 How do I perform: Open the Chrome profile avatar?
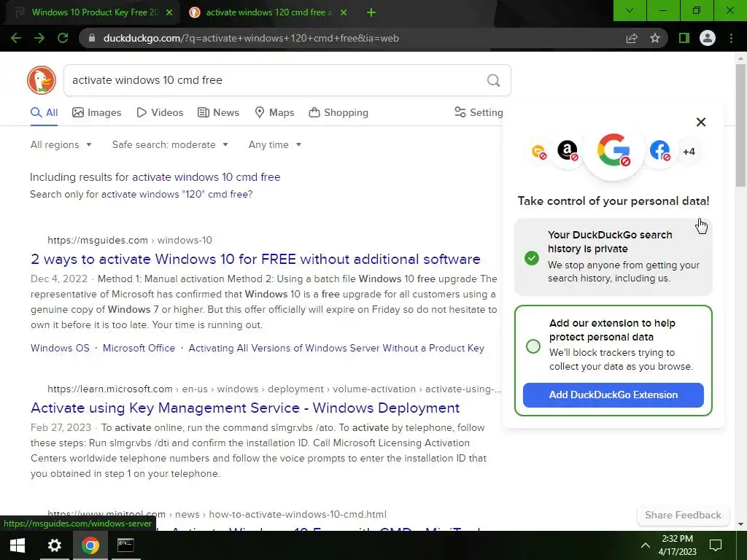pyautogui.click(x=708, y=38)
